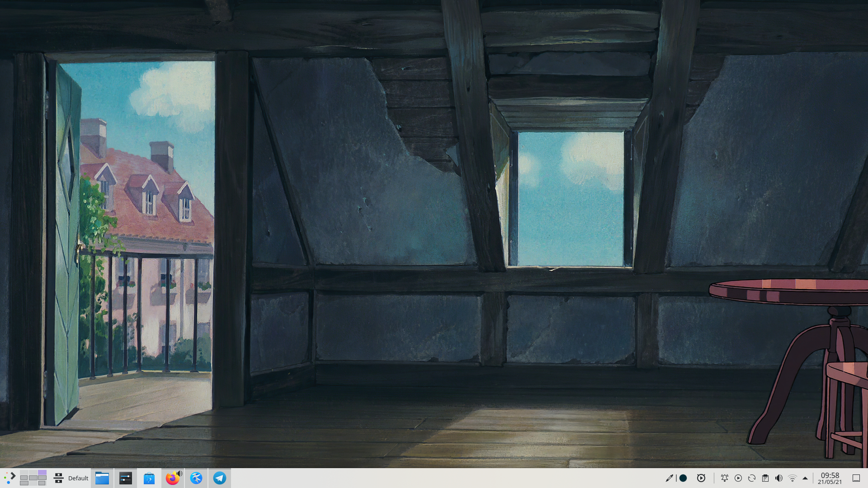Click Show Desktop button in panel

click(x=856, y=478)
